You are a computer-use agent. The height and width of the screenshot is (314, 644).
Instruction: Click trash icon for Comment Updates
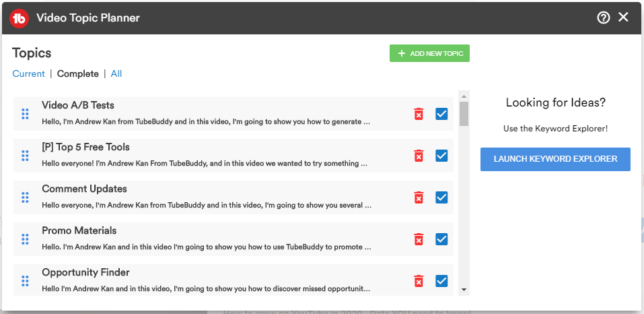pyautogui.click(x=419, y=197)
